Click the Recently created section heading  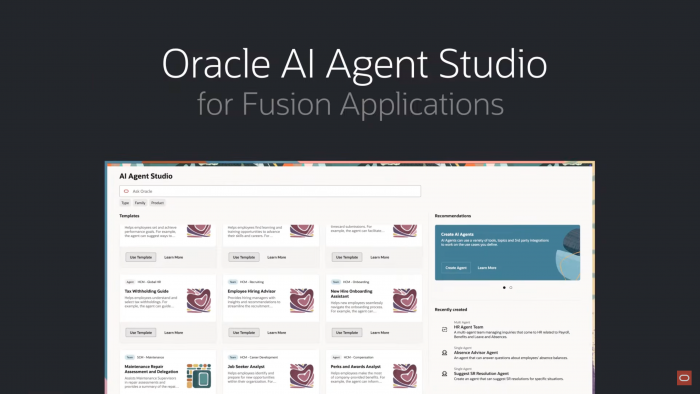click(x=451, y=309)
